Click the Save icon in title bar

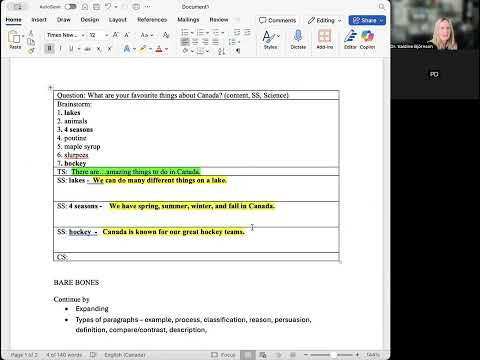pyautogui.click(x=96, y=7)
